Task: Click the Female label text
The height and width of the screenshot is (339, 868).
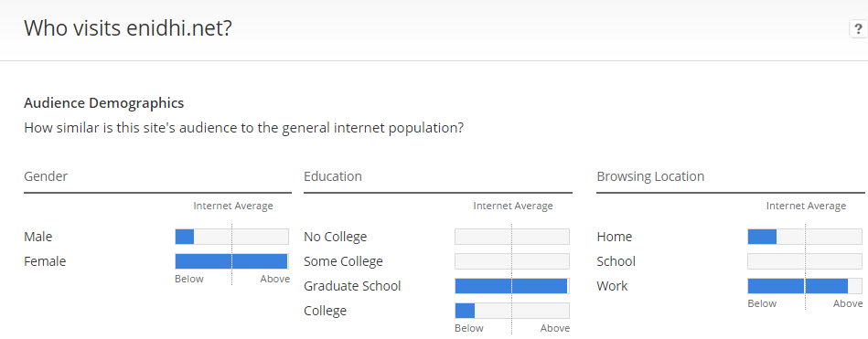Action: click(x=45, y=261)
